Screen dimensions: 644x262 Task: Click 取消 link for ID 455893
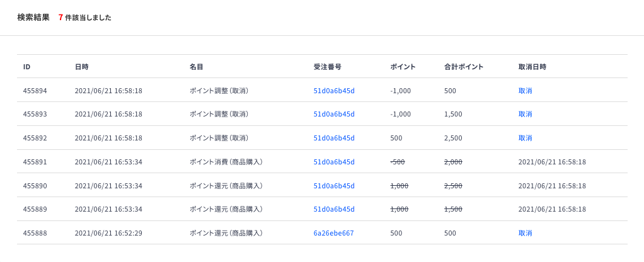coord(526,114)
